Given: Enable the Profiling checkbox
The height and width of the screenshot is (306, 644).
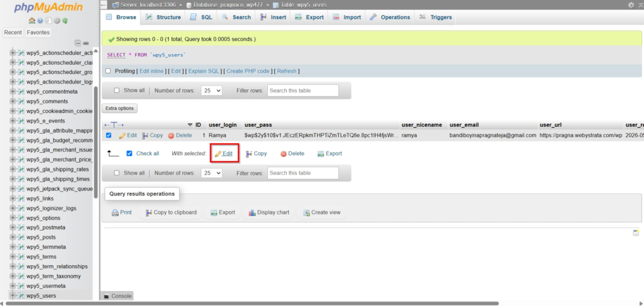Looking at the screenshot, I should point(108,71).
